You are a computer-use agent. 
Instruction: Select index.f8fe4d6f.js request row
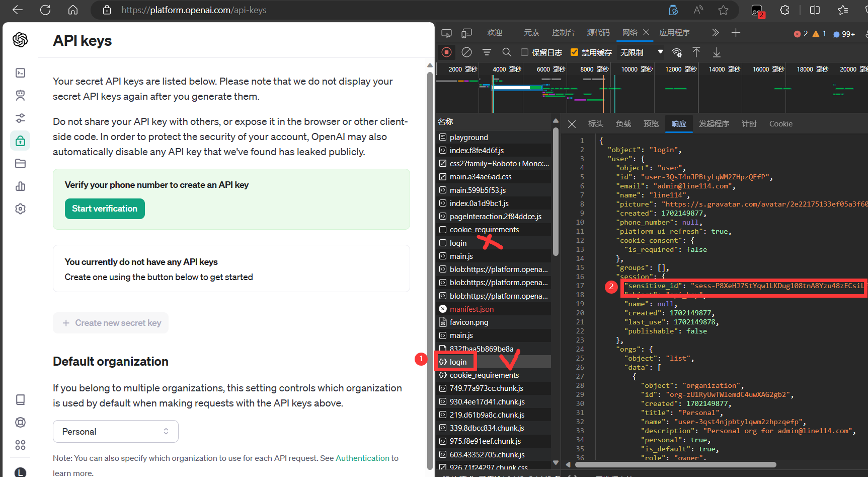(x=493, y=150)
